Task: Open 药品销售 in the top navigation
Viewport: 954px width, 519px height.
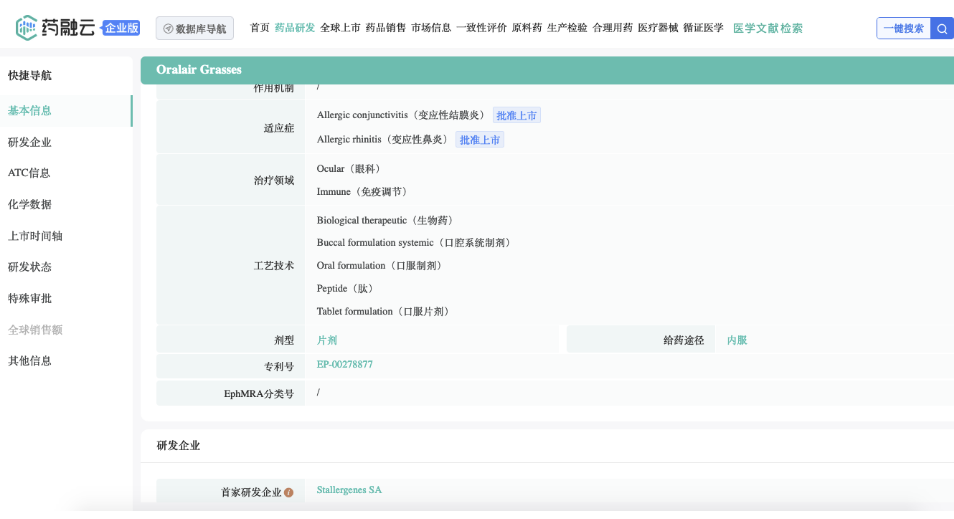Action: point(385,28)
